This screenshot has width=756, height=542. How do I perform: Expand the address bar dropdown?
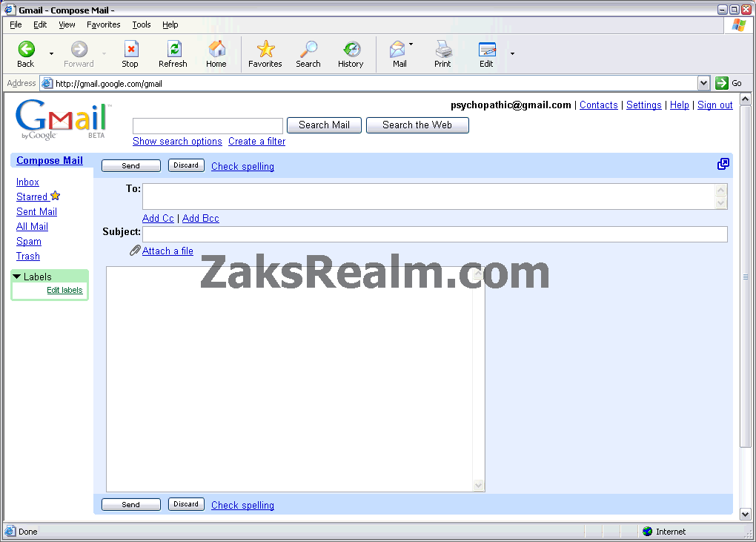(703, 83)
